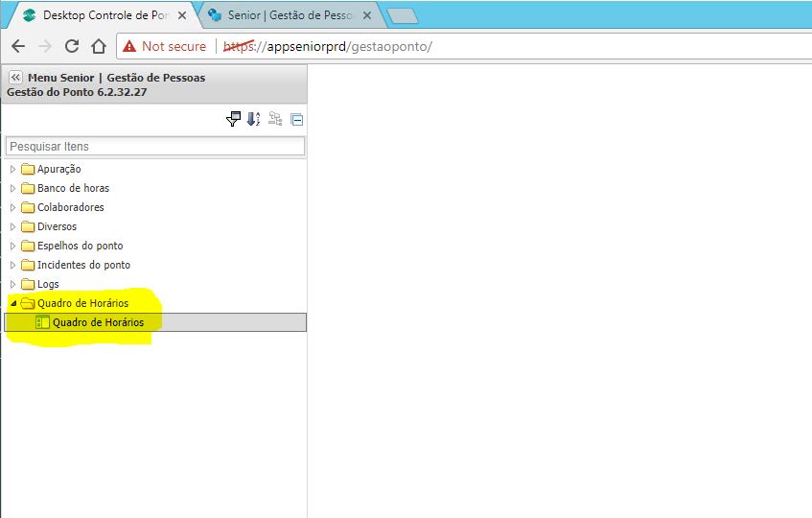Screen dimensions: 812x518
Task: Open a new browser tab
Action: point(402,15)
